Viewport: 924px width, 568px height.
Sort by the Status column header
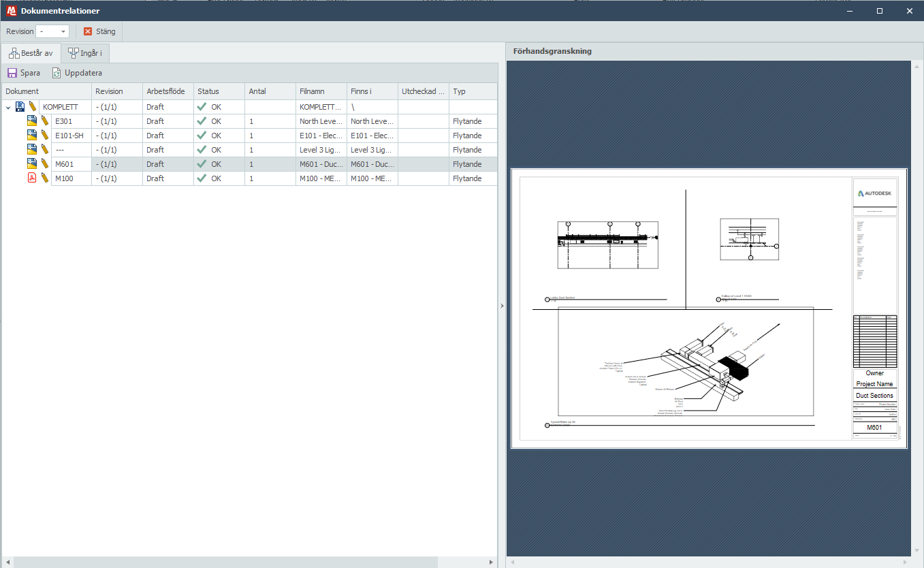coord(219,91)
